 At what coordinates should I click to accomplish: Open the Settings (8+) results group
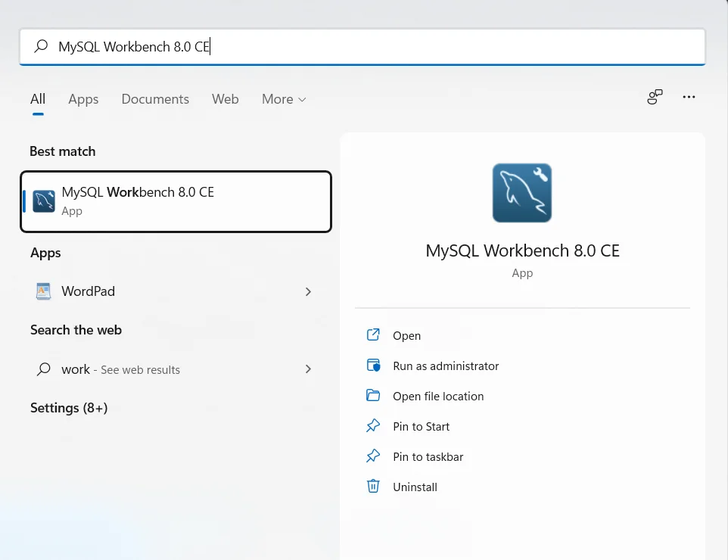(x=69, y=408)
